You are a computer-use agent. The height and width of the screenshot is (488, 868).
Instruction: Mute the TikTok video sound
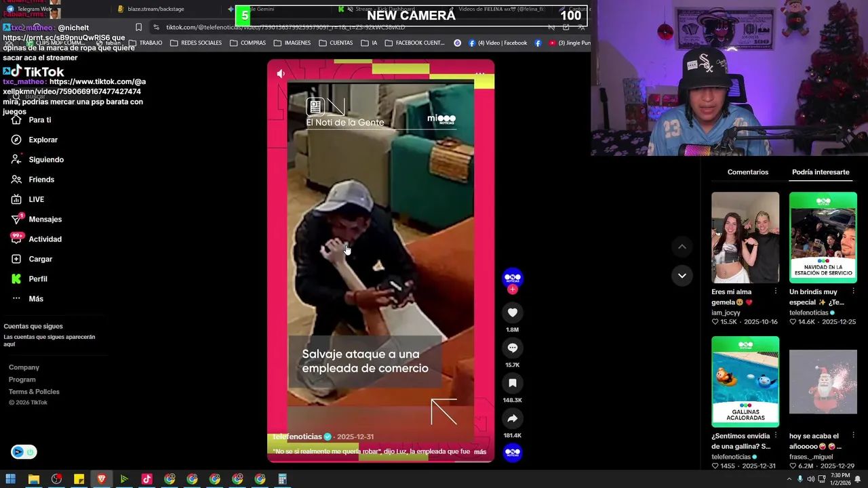[x=281, y=73]
